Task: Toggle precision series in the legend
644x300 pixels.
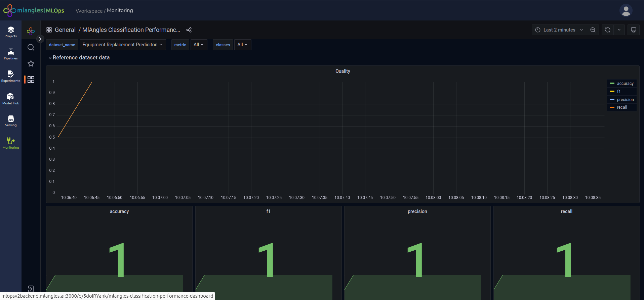Action: [x=625, y=100]
